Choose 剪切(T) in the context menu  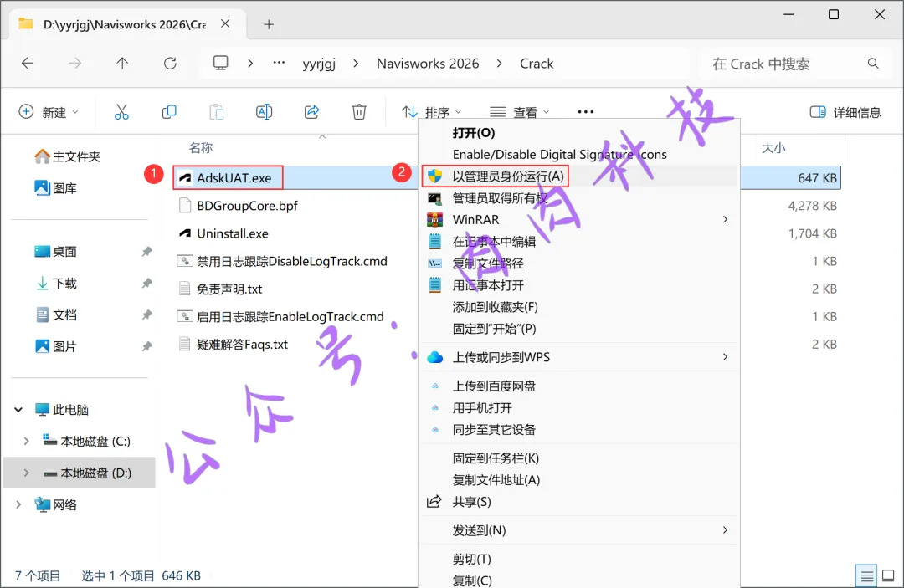pos(579,559)
